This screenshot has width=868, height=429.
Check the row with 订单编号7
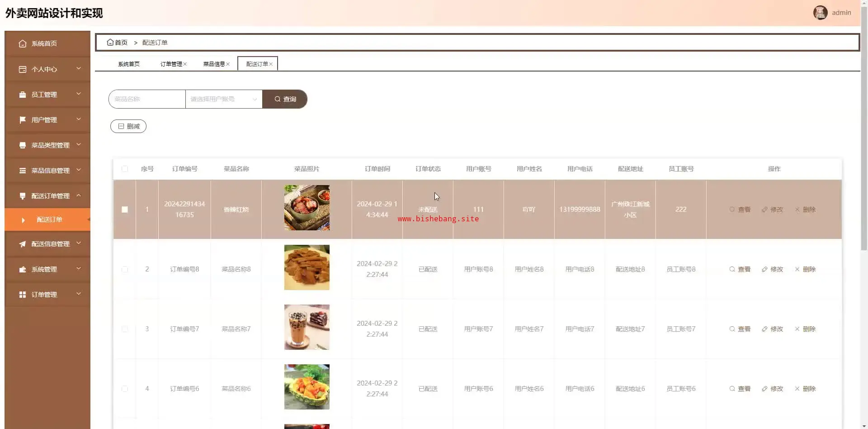(125, 329)
